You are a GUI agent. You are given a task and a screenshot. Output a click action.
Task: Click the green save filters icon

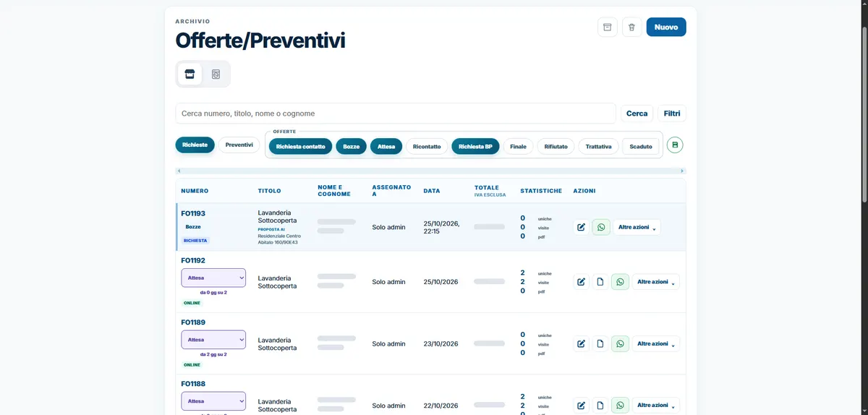point(675,145)
